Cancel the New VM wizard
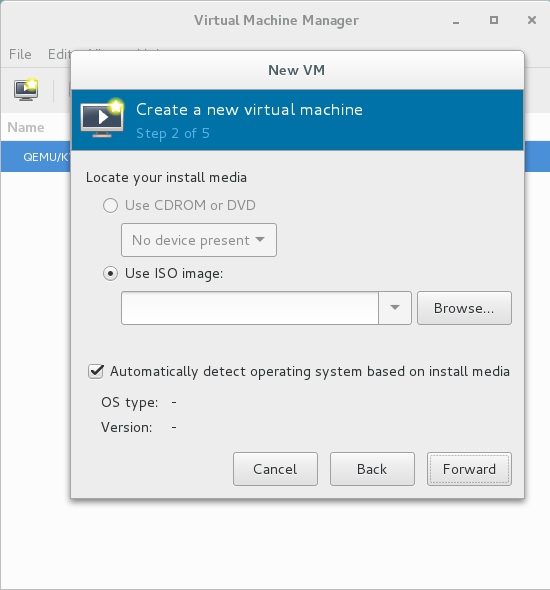The image size is (550, 590). [x=275, y=469]
